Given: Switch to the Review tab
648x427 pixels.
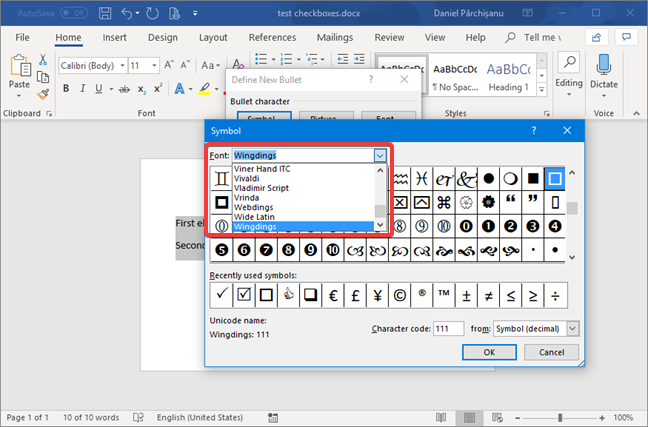Looking at the screenshot, I should pos(389,37).
